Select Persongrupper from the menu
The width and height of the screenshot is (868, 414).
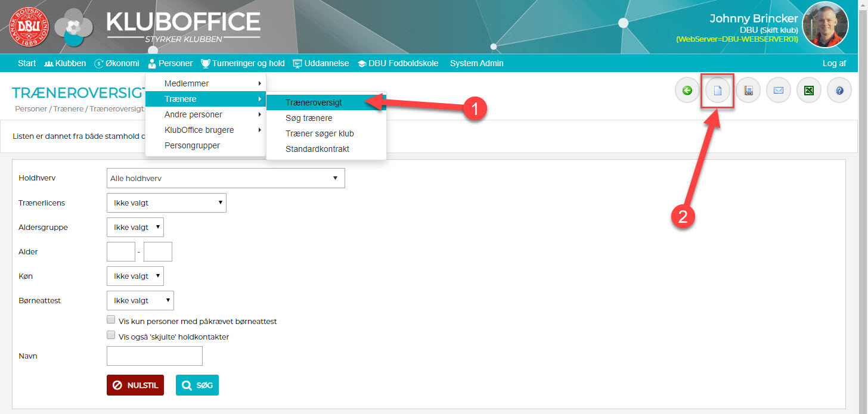[206, 145]
